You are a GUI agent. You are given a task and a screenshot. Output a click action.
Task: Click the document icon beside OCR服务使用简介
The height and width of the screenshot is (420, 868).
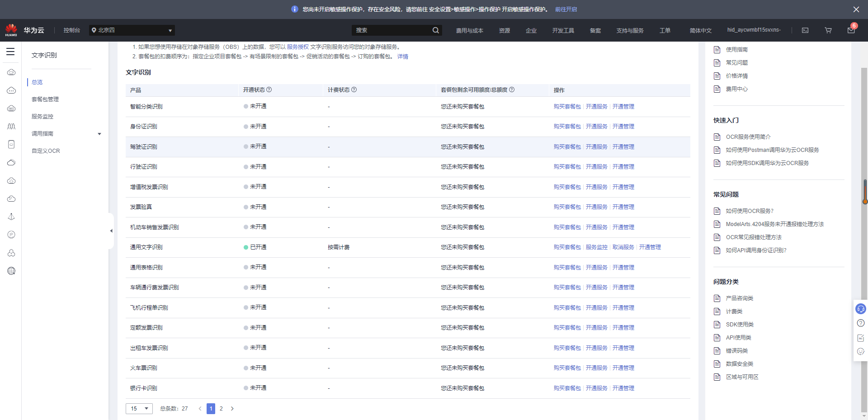tap(717, 137)
